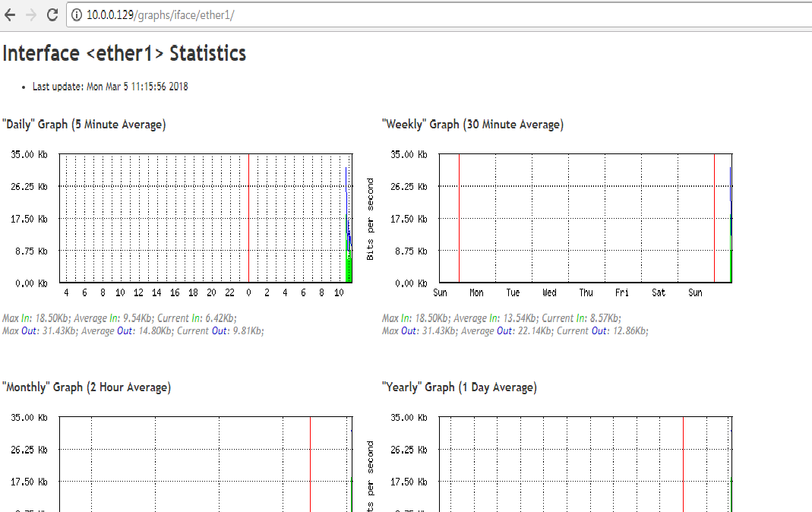
Task: Click the green traffic spike in Daily graph
Action: (349, 266)
